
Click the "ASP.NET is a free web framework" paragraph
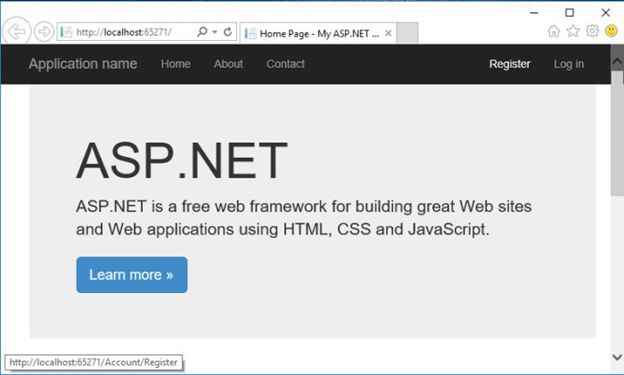(x=304, y=218)
